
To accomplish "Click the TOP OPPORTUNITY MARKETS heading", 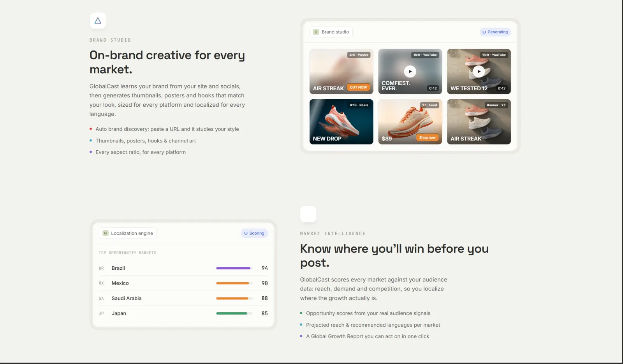I will [x=127, y=253].
